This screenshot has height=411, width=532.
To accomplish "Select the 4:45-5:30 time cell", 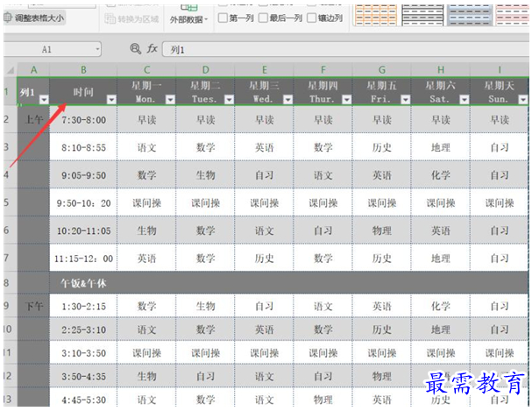I will tap(83, 399).
